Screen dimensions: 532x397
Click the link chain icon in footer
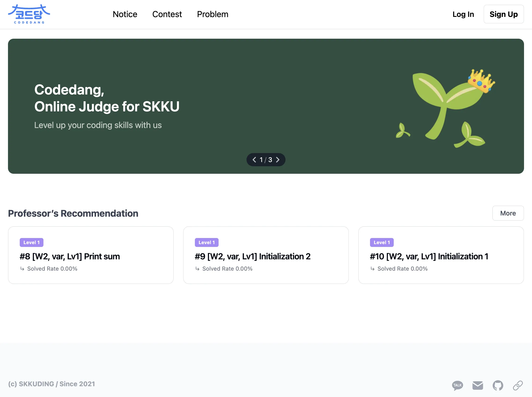[518, 386]
